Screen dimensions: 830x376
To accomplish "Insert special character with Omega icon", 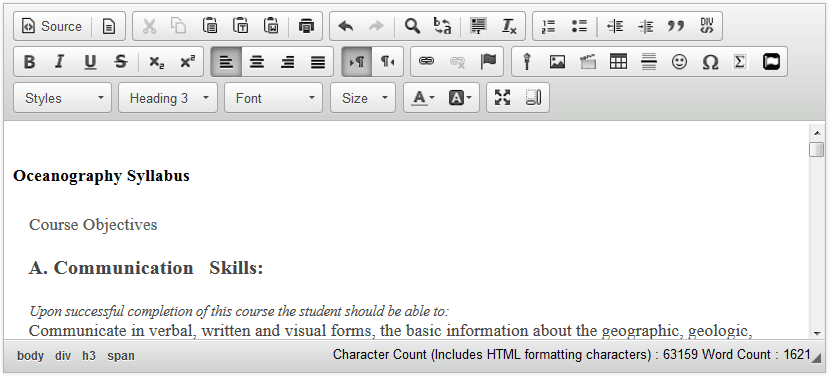I will [710, 62].
